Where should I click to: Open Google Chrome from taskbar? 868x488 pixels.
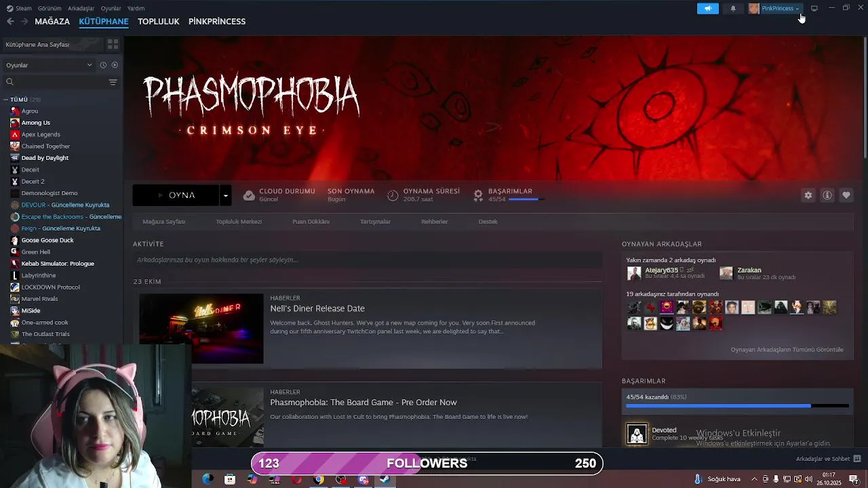point(319,479)
